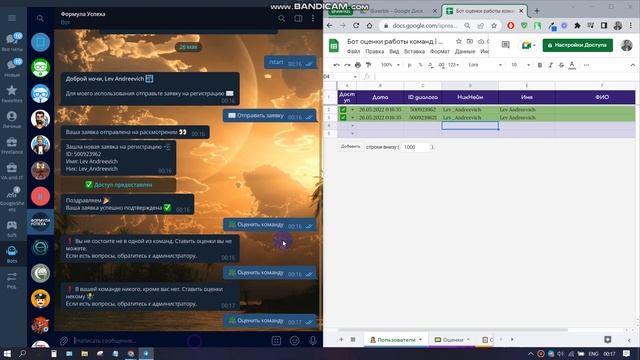The width and height of the screenshot is (640, 360).
Task: Apply italic formatting in Sheets
Action: tap(551, 65)
